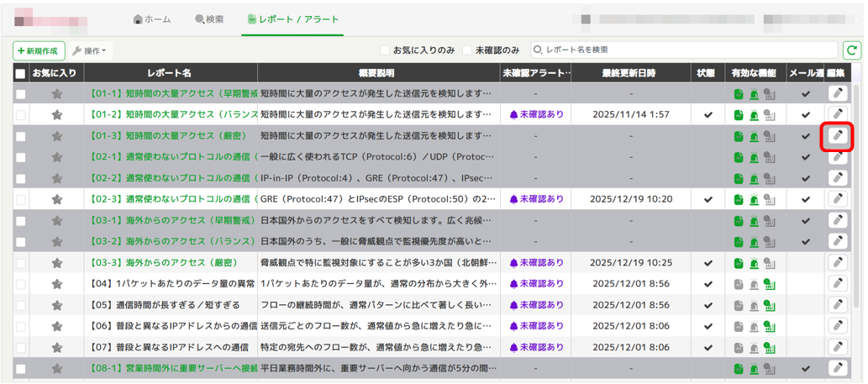Screen dimensions: 868x384
Task: Open report 【08-1】営業時間外に重要サーバーへ接続
Action: pos(173,369)
